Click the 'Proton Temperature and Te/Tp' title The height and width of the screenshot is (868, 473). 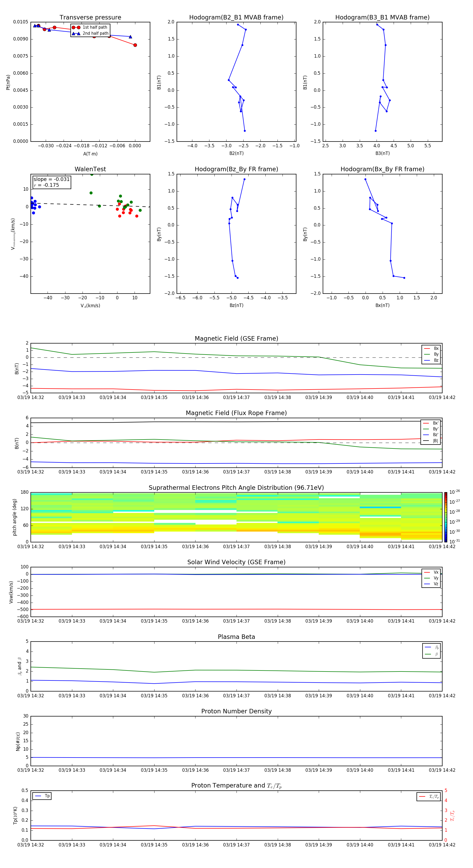point(236,786)
